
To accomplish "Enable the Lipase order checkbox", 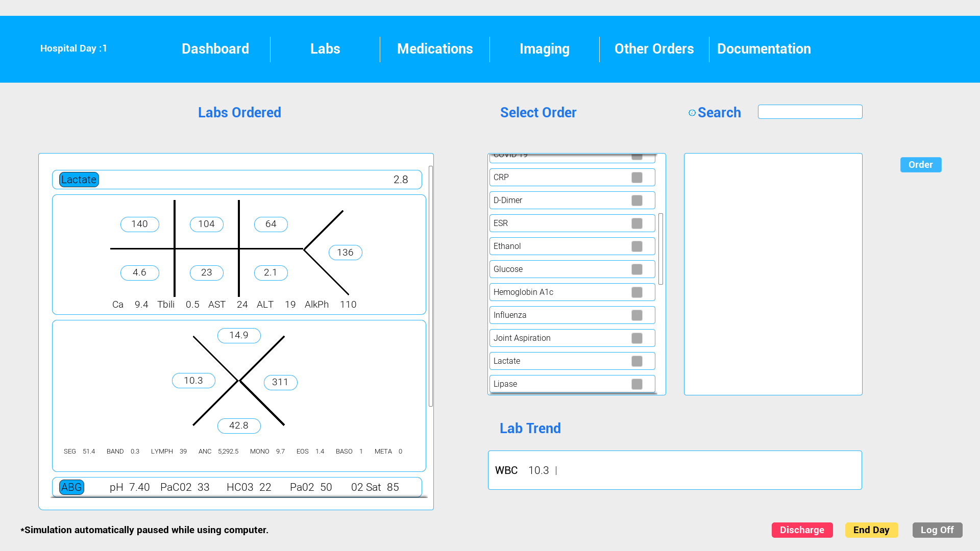I will pyautogui.click(x=636, y=384).
